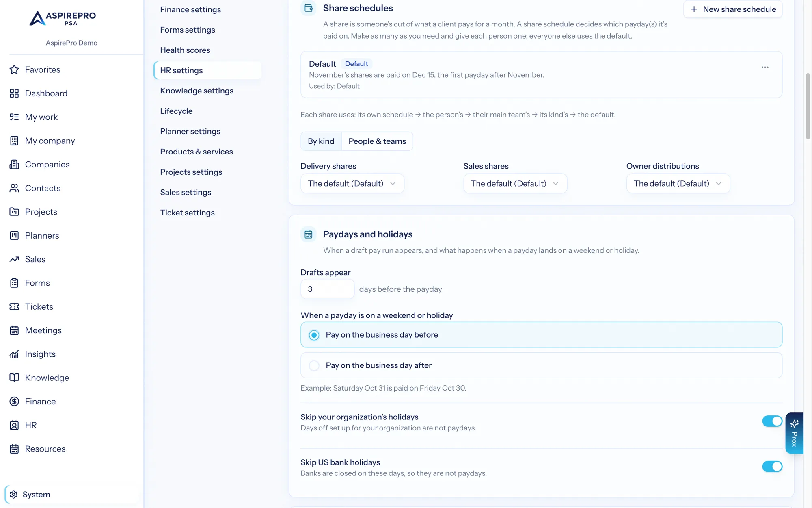Go to Health scores settings
This screenshot has width=812, height=508.
coord(185,50)
